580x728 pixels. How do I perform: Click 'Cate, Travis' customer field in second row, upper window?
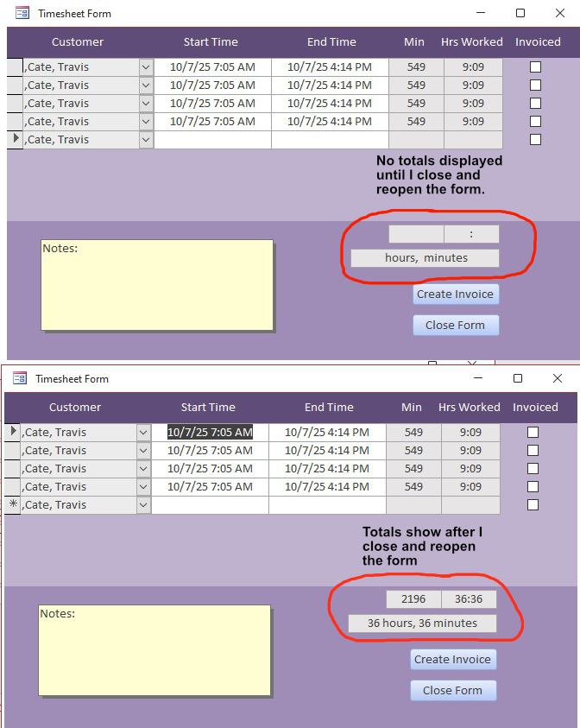[81, 85]
